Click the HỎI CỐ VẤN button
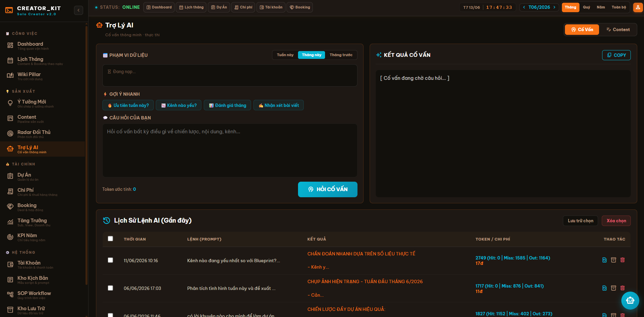 (328, 189)
